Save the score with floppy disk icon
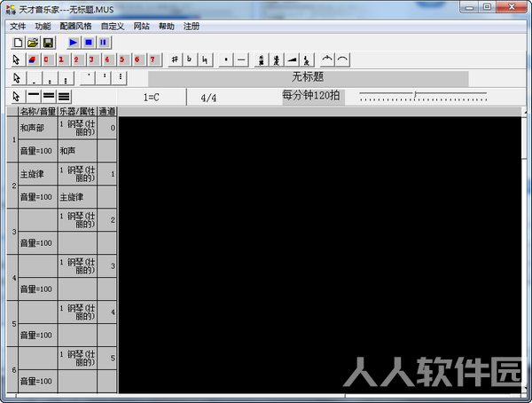Image resolution: width=532 pixels, height=403 pixels. tap(48, 43)
